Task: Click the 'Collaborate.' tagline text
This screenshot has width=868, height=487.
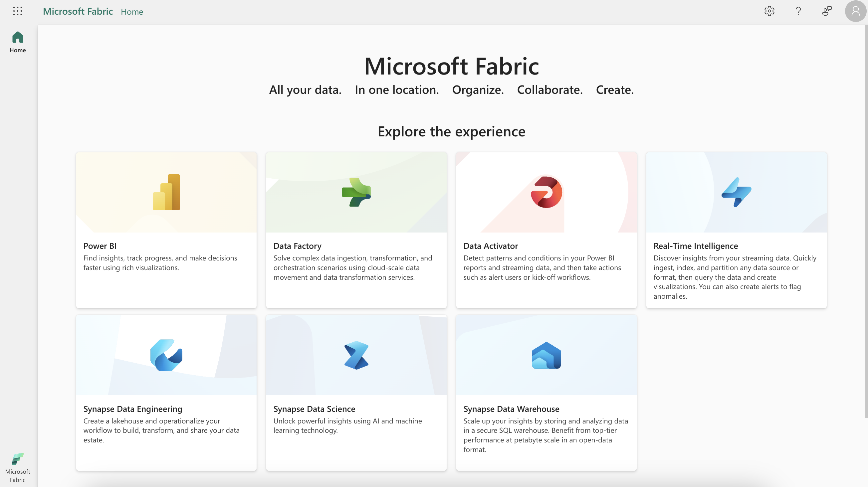Action: [549, 89]
